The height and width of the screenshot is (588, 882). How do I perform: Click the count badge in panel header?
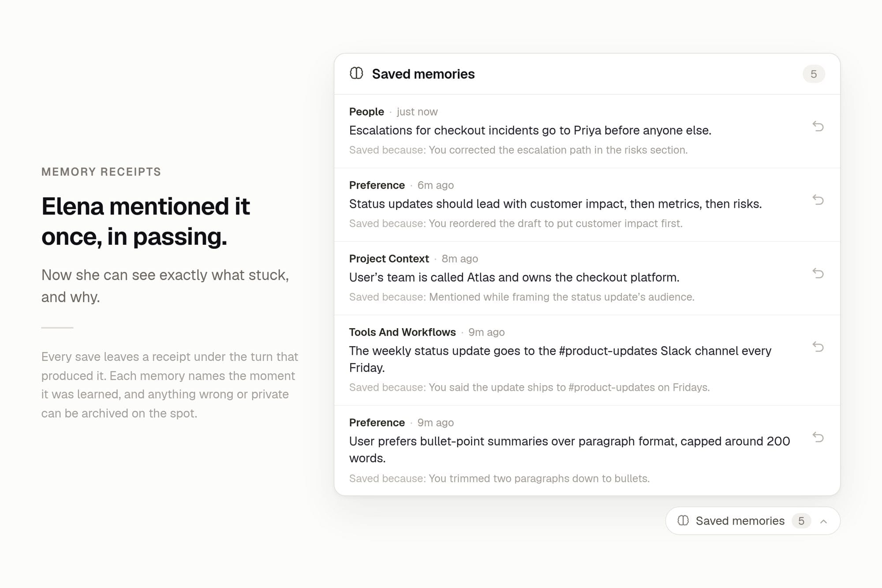(814, 74)
